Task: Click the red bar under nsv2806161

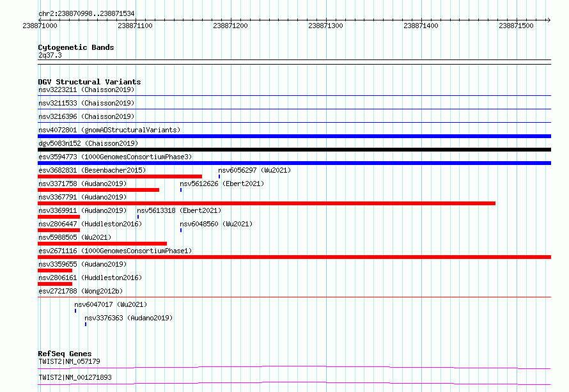Action: (x=55, y=284)
